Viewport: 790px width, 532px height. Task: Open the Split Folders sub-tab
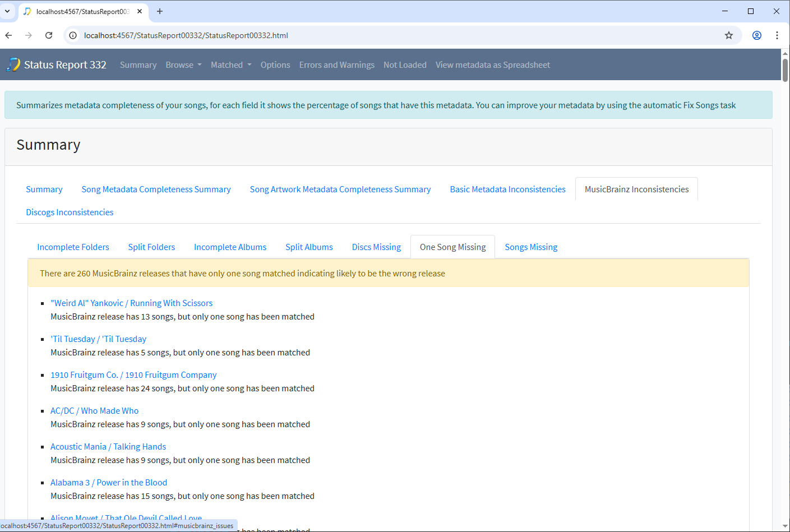coord(151,247)
